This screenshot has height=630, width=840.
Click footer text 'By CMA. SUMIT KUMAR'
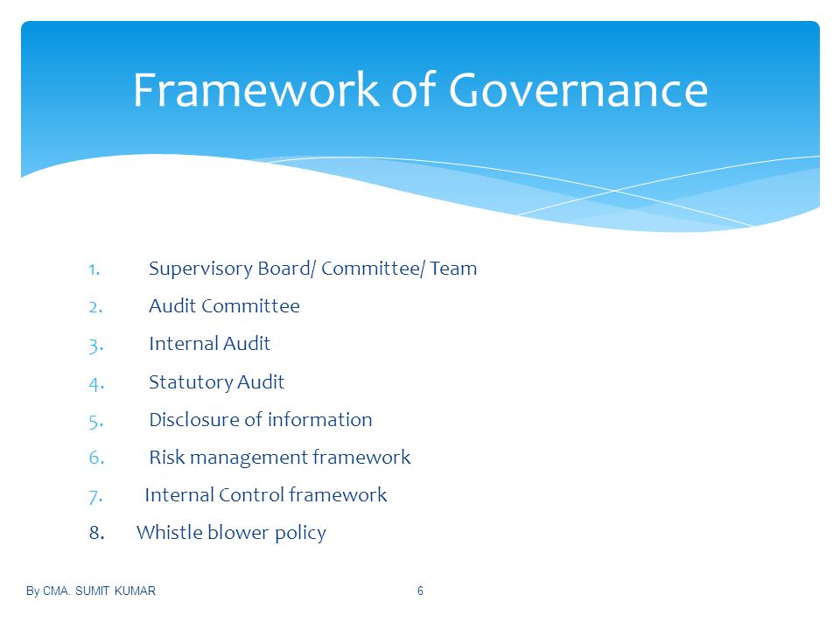90,591
